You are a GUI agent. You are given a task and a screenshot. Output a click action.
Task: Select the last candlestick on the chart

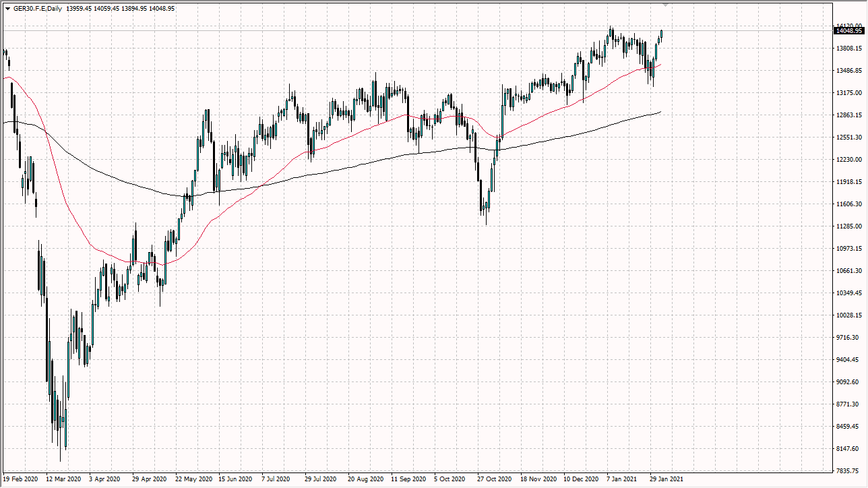(x=662, y=35)
